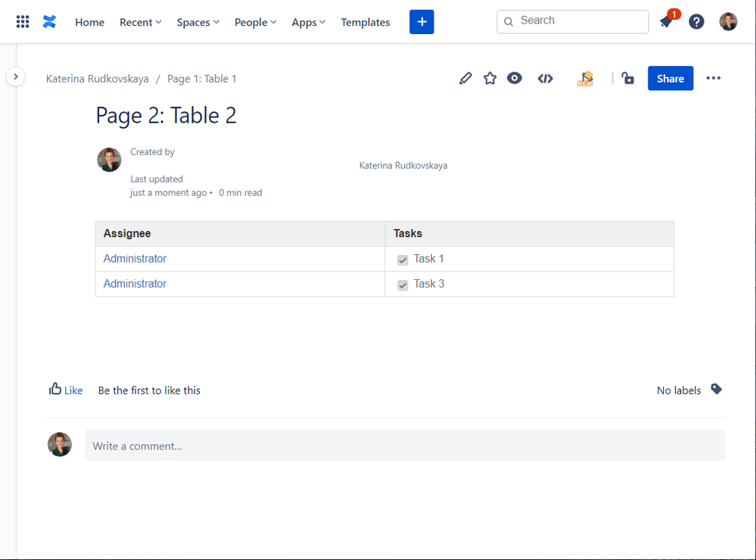Open the user profile avatar menu
The height and width of the screenshot is (560, 756).
pyautogui.click(x=728, y=22)
